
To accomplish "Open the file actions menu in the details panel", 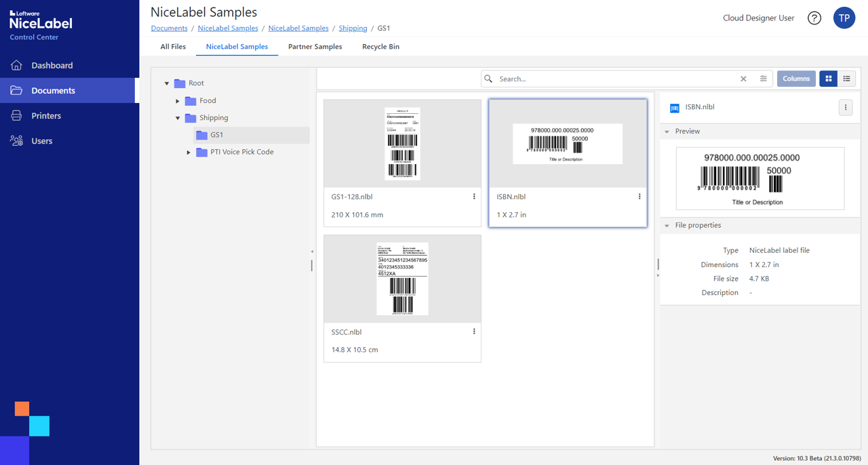I will (846, 107).
